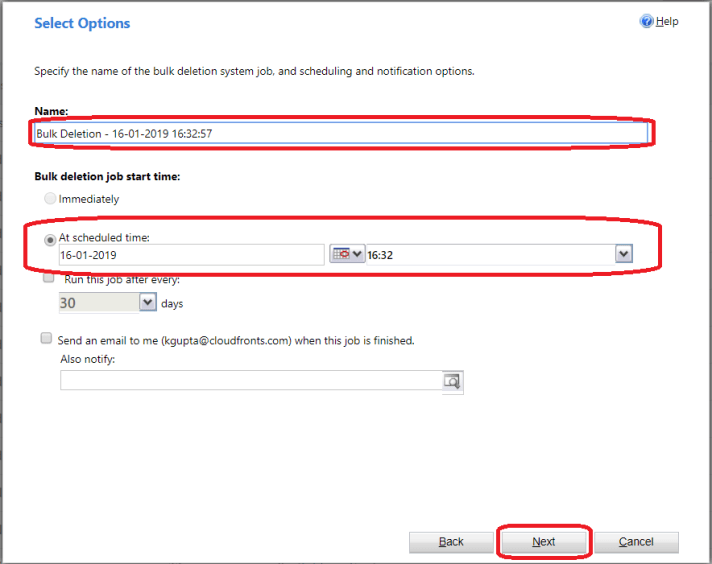Select the Immediately start time option
This screenshot has width=712, height=564.
(x=50, y=199)
